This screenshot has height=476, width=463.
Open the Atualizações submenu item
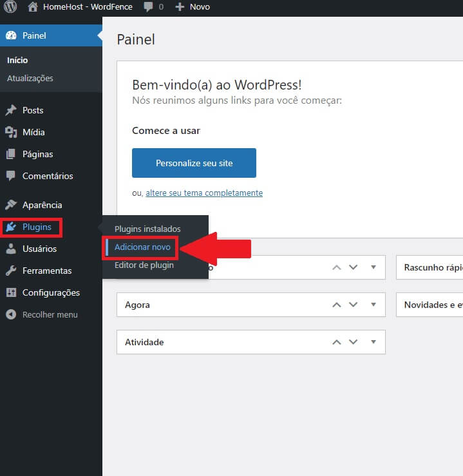pos(30,79)
